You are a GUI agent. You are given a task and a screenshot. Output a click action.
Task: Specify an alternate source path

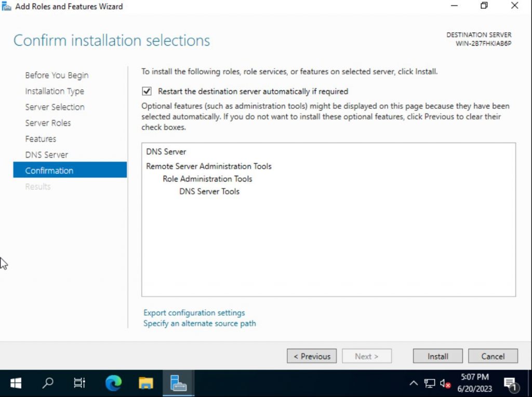pos(199,323)
